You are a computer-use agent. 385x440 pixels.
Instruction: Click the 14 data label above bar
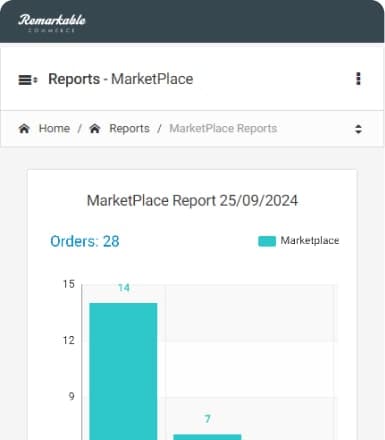click(x=124, y=288)
